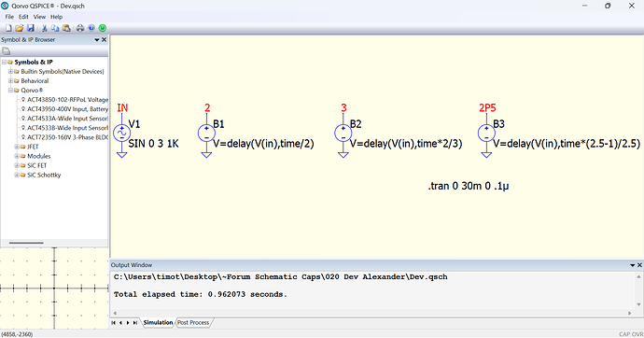Select the SiC Schottky folder label
The height and width of the screenshot is (338, 644).
[x=44, y=175]
